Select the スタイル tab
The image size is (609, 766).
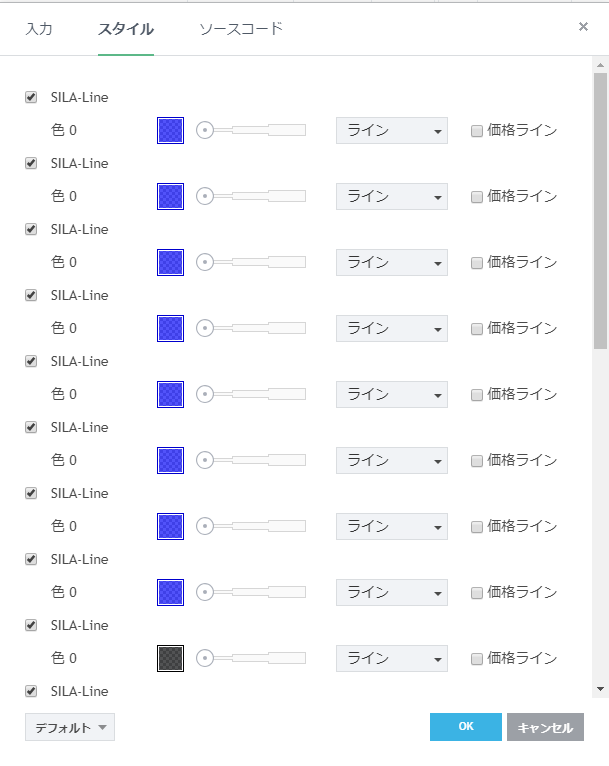(x=126, y=29)
